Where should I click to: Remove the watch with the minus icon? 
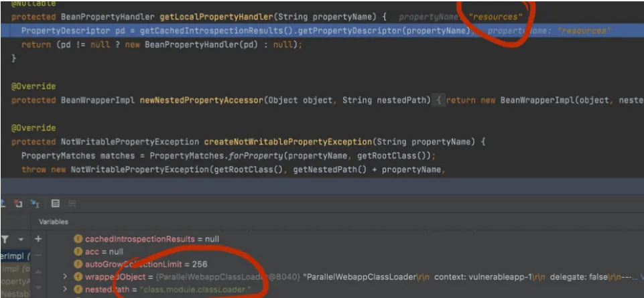[38, 255]
